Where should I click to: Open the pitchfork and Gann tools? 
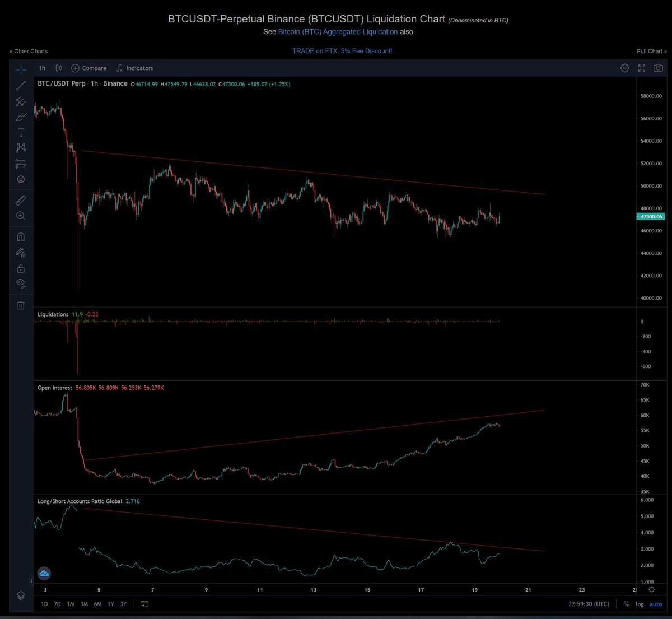[21, 101]
